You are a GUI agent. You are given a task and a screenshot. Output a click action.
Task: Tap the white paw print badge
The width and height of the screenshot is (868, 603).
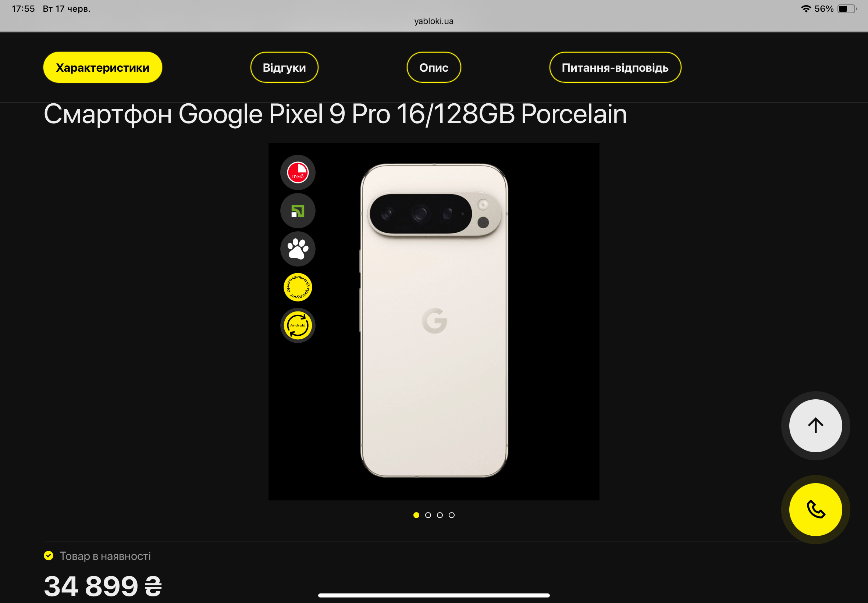298,249
